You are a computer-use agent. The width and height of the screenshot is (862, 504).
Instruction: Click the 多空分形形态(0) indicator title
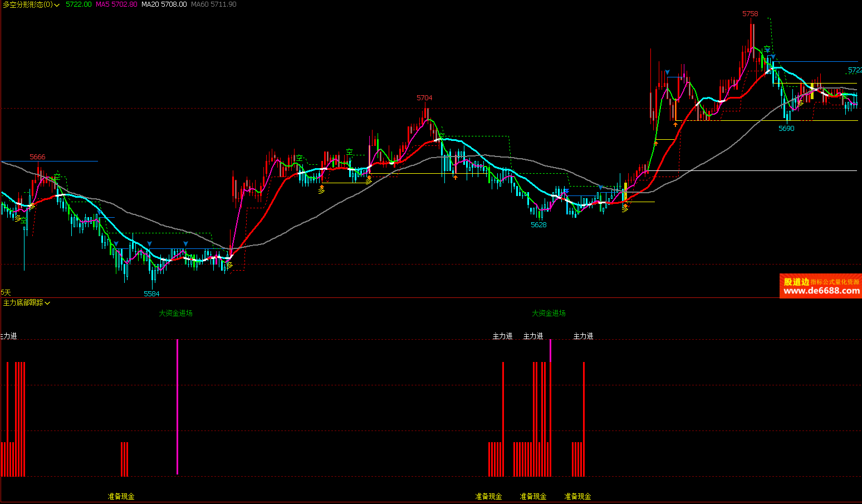tap(27, 4)
